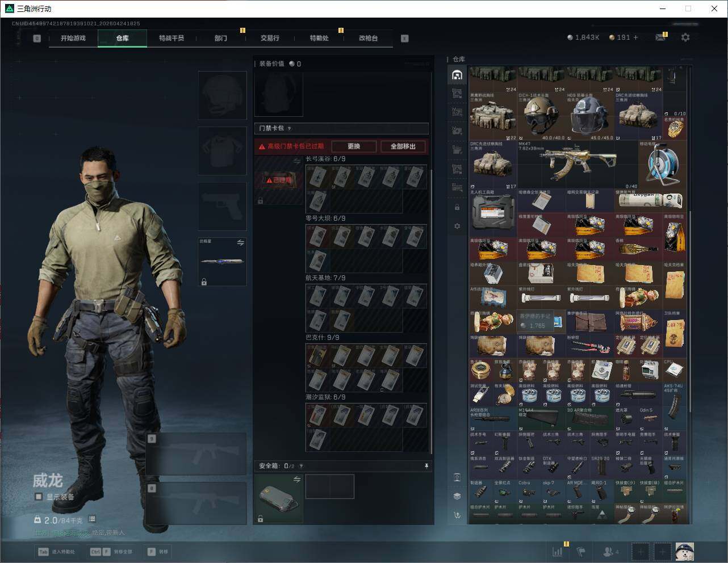Click the 转移全部 shortcut button
Image resolution: width=728 pixels, height=563 pixels.
click(x=111, y=552)
